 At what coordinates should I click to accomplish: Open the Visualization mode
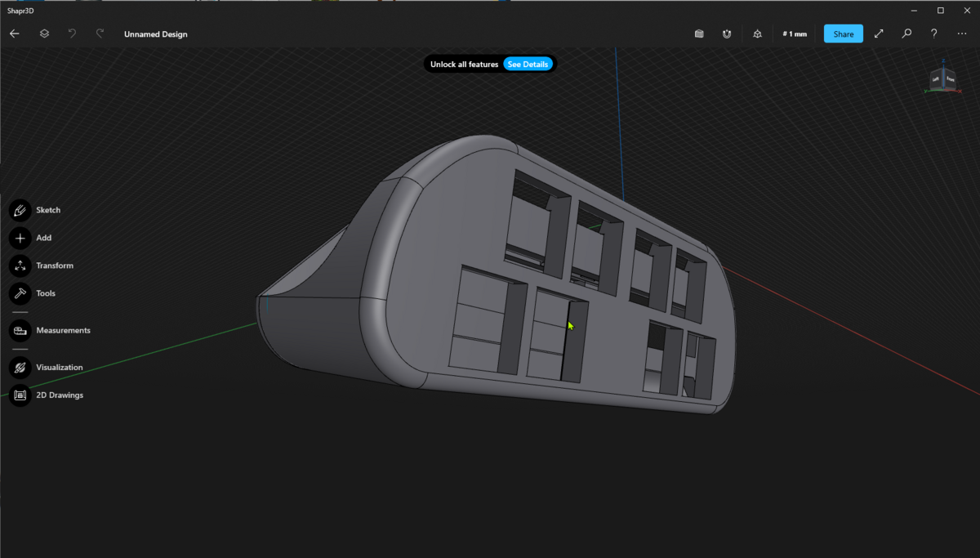[20, 368]
